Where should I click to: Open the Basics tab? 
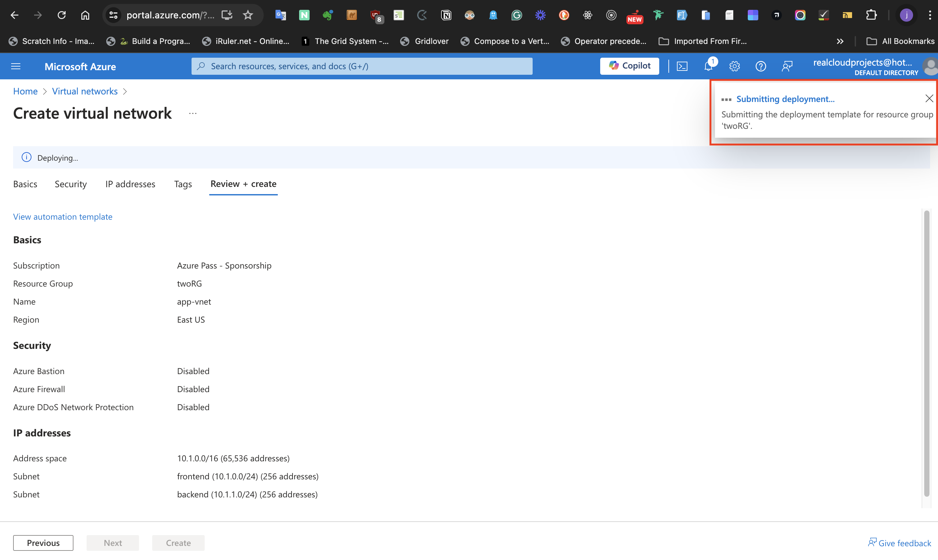pyautogui.click(x=25, y=184)
